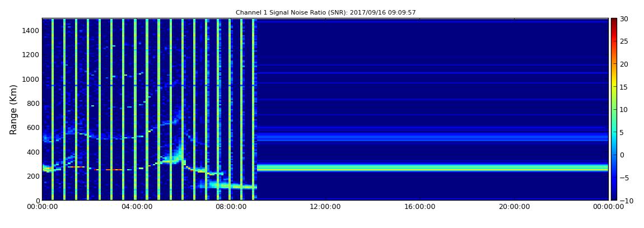The height and width of the screenshot is (228, 644).
Task: Click the 12:00:00 time axis label
Action: [x=325, y=207]
